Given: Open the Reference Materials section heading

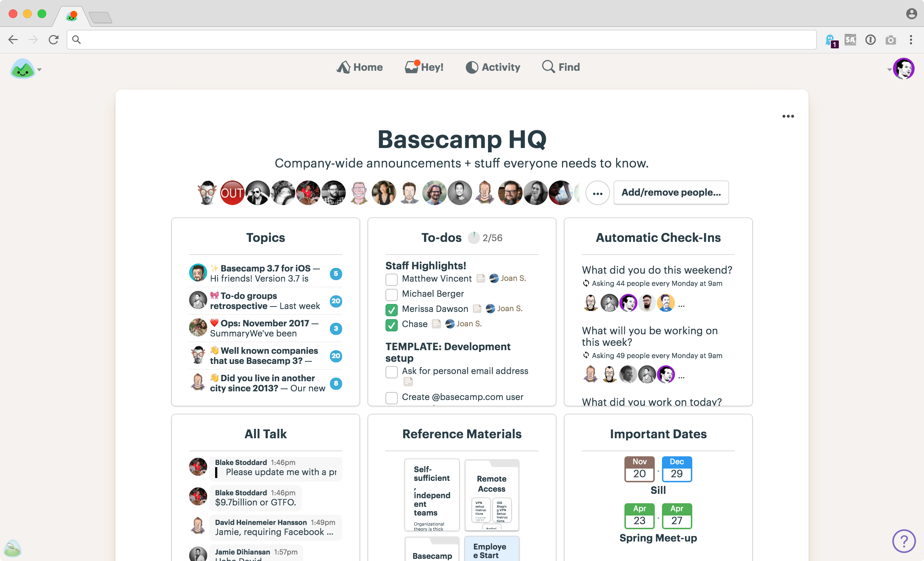Looking at the screenshot, I should (462, 434).
